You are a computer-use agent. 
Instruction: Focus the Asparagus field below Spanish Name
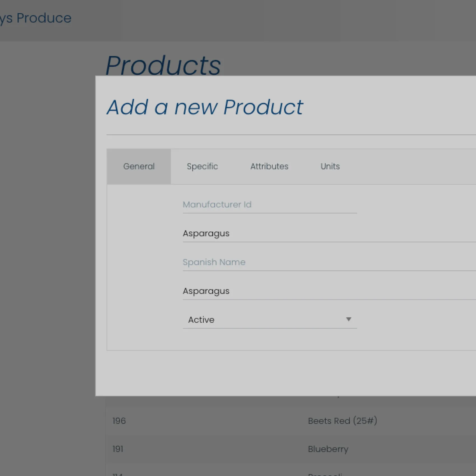328,291
